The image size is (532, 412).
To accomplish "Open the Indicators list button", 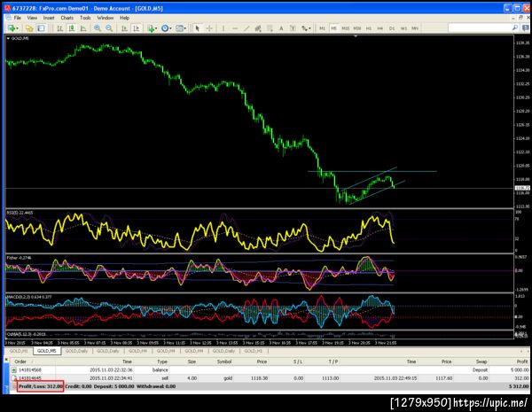I will [x=151, y=28].
